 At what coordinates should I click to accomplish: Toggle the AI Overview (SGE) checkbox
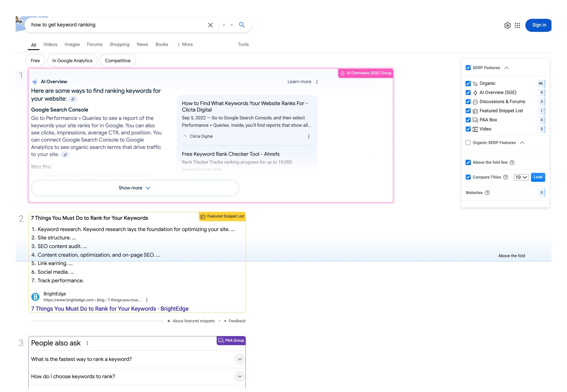[x=468, y=93]
